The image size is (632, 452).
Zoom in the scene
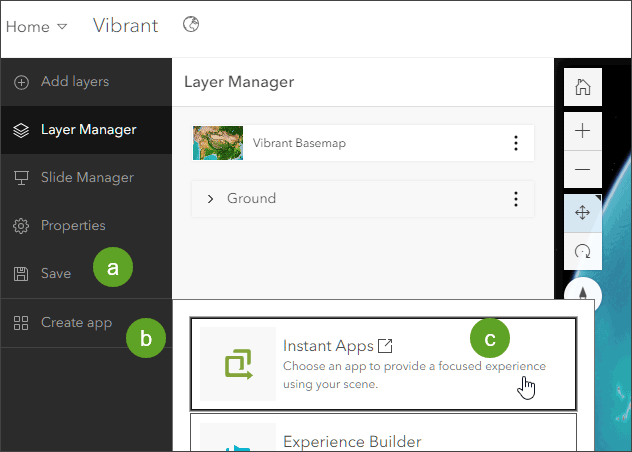(x=582, y=131)
